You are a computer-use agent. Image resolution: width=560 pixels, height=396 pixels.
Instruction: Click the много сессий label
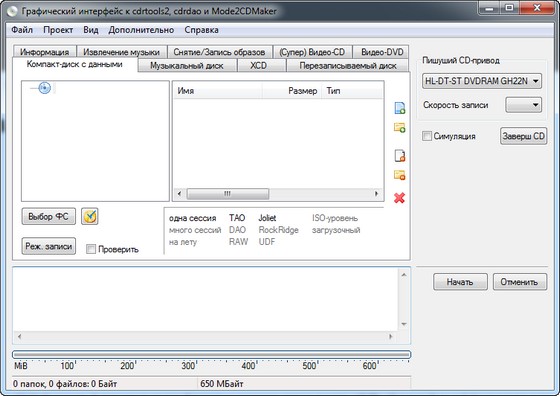point(195,230)
